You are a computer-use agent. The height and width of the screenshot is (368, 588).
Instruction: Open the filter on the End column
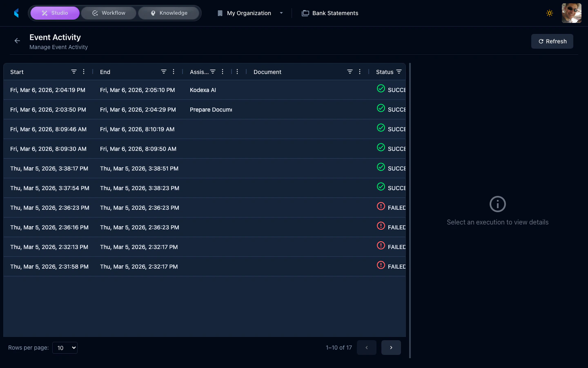(164, 72)
